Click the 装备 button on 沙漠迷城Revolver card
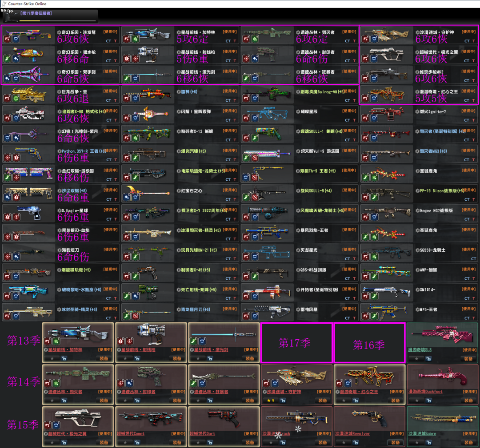 (396, 442)
